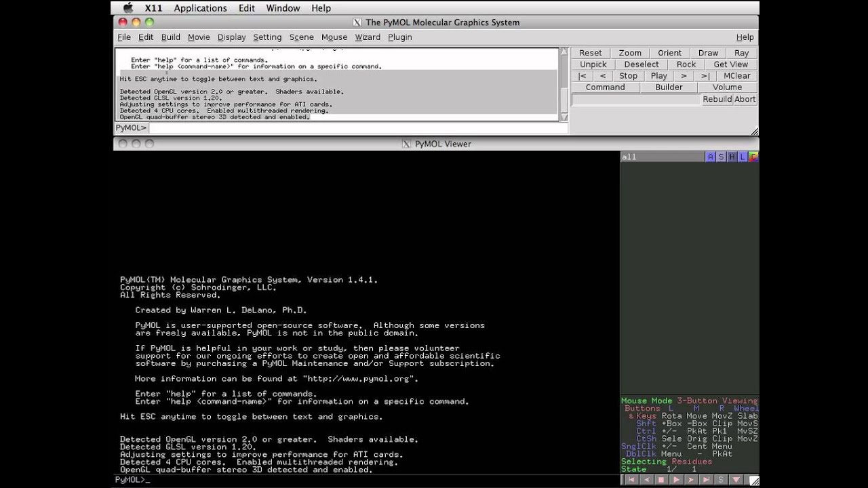Screen dimensions: 868x488
Task: Open the Wizard menu
Action: pyautogui.click(x=368, y=37)
